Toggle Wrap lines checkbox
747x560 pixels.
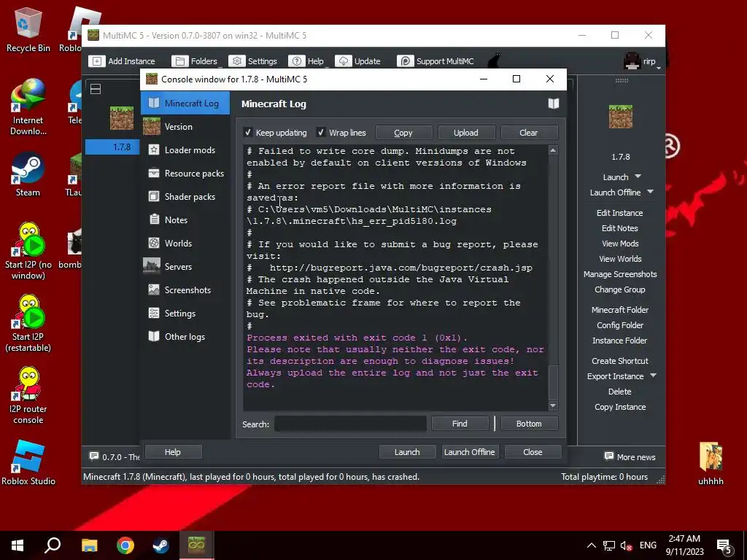[321, 133]
